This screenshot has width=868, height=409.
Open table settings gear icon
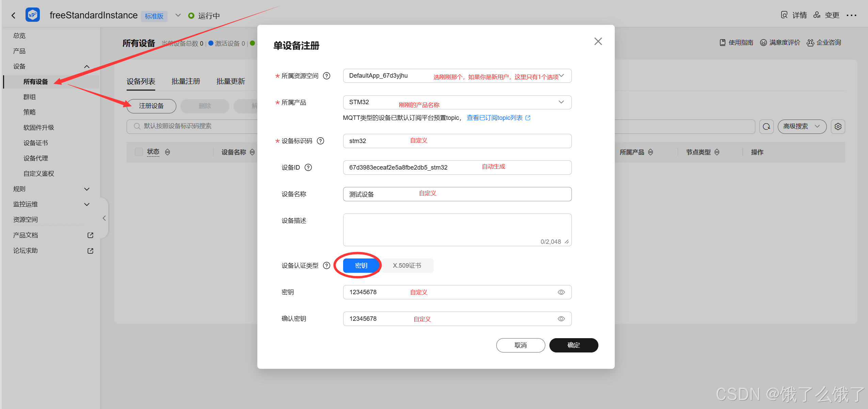pos(838,127)
